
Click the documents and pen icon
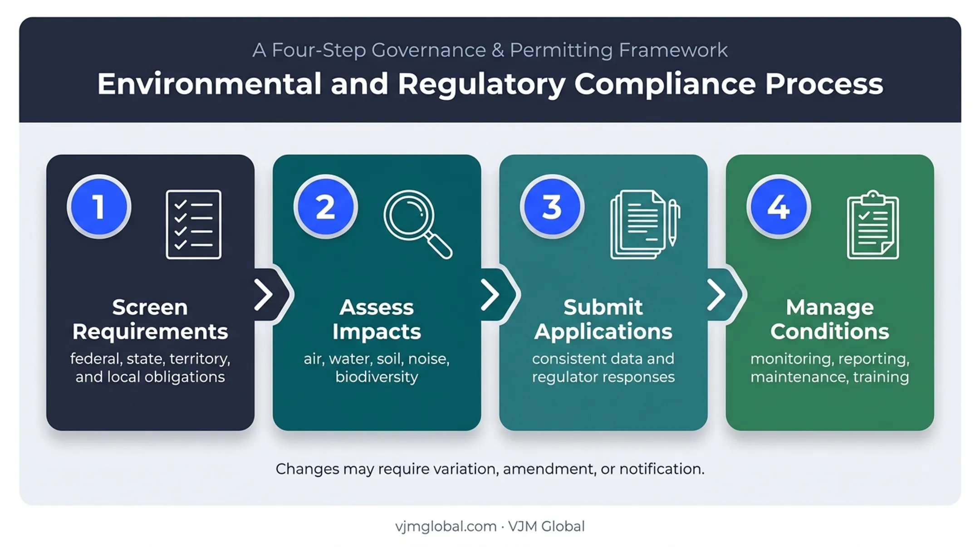(645, 225)
